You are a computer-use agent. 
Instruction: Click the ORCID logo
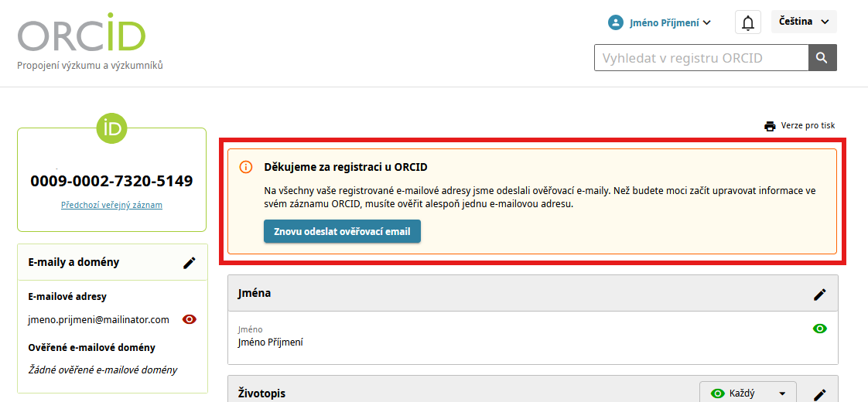pos(81,32)
